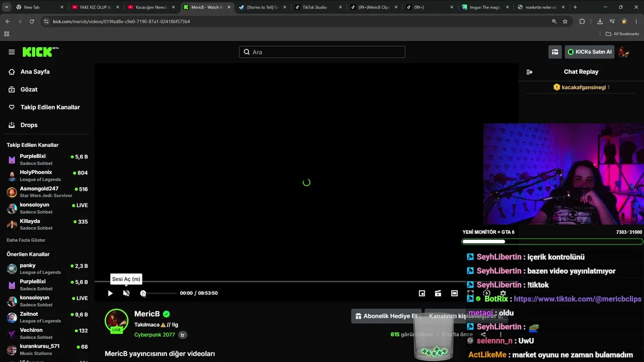This screenshot has height=362, width=644.
Task: Expand Daha Fazla Göster
Action: point(26,240)
